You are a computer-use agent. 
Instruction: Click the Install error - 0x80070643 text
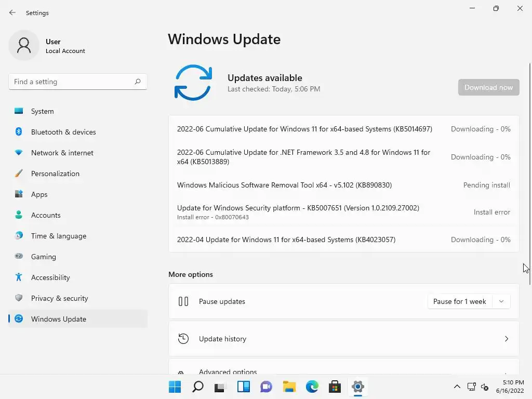(x=212, y=217)
